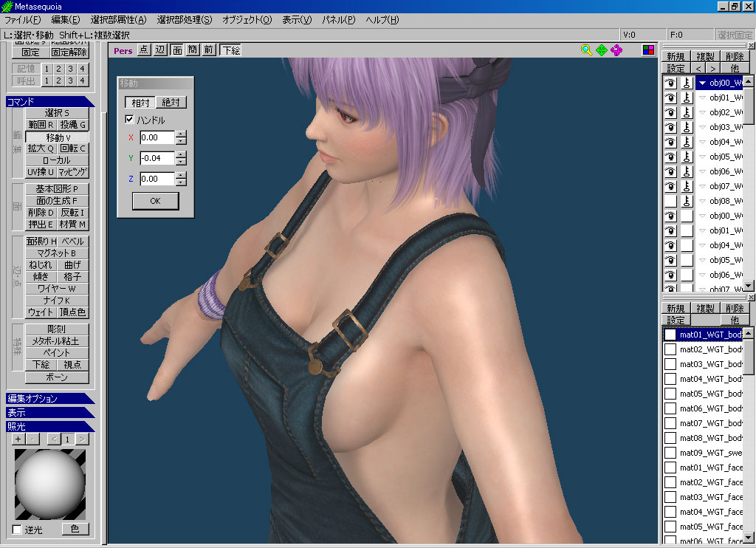The width and height of the screenshot is (756, 548).
Task: Click the lock icon of obj02_W
Action: (x=687, y=112)
